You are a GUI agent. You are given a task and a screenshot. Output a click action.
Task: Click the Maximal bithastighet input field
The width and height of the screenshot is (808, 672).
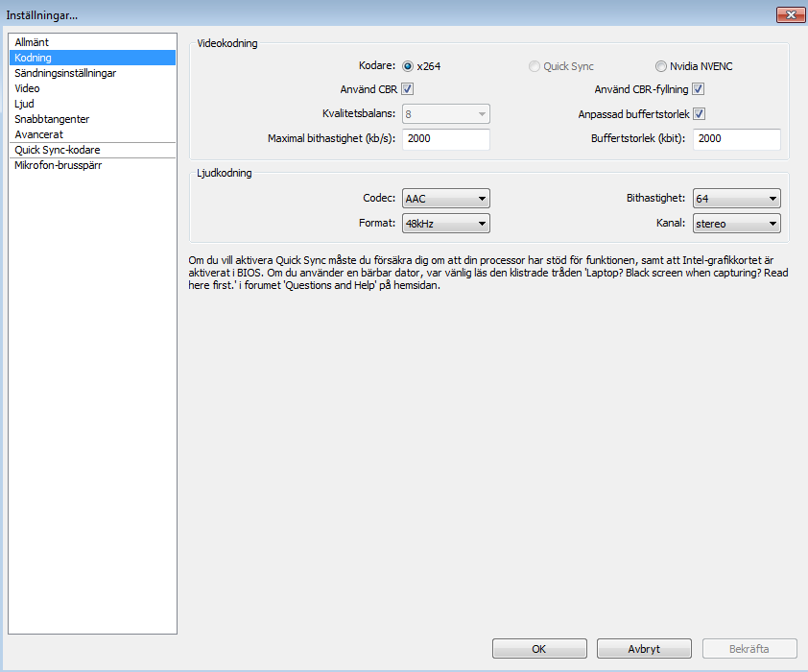coord(446,139)
